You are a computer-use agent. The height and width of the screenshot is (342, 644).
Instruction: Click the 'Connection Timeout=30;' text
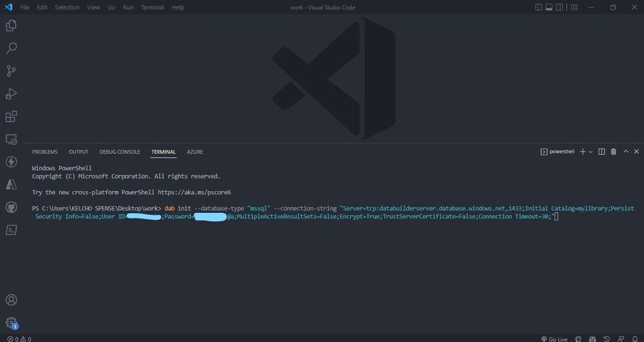point(514,217)
